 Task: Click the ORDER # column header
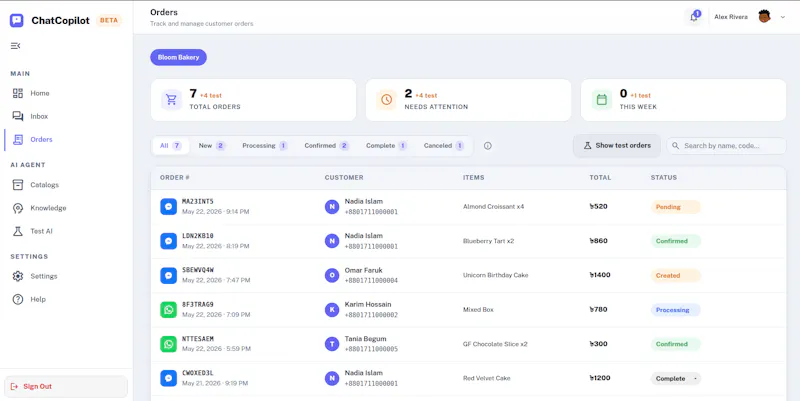pos(174,178)
